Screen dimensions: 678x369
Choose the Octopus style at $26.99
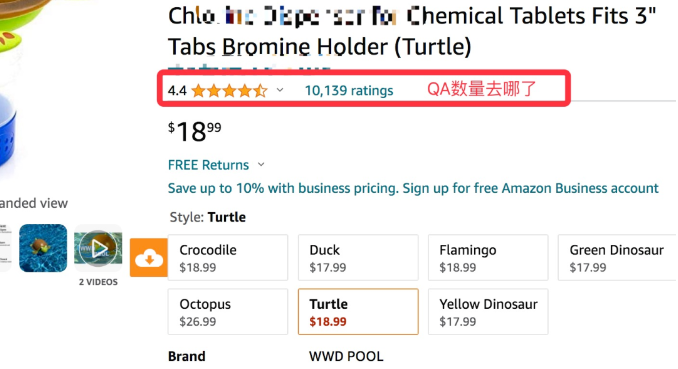pyautogui.click(x=228, y=311)
